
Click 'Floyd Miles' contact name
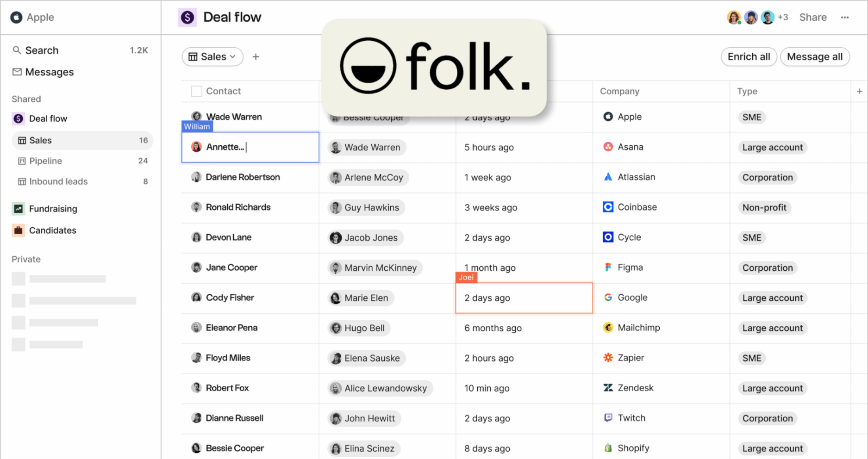coord(228,358)
